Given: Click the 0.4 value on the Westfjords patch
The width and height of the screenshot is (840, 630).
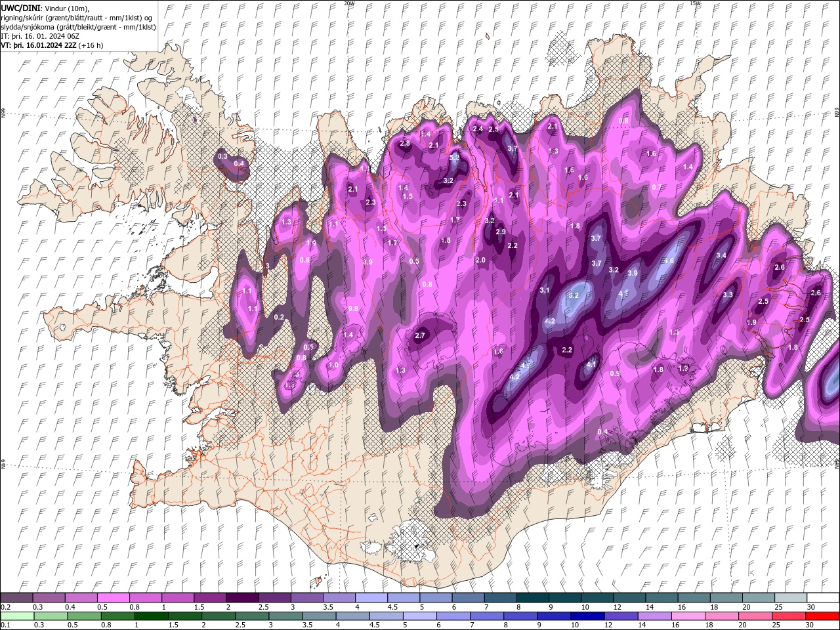Looking at the screenshot, I should pos(240,163).
